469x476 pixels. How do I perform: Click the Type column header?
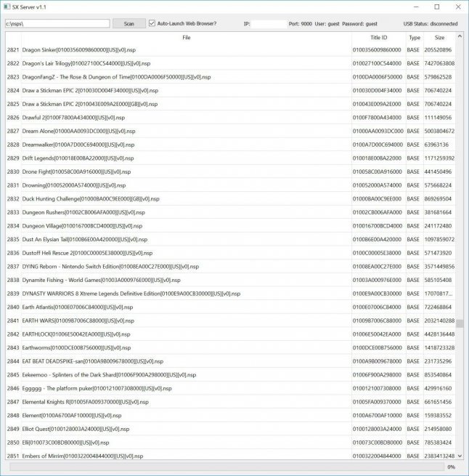(414, 37)
